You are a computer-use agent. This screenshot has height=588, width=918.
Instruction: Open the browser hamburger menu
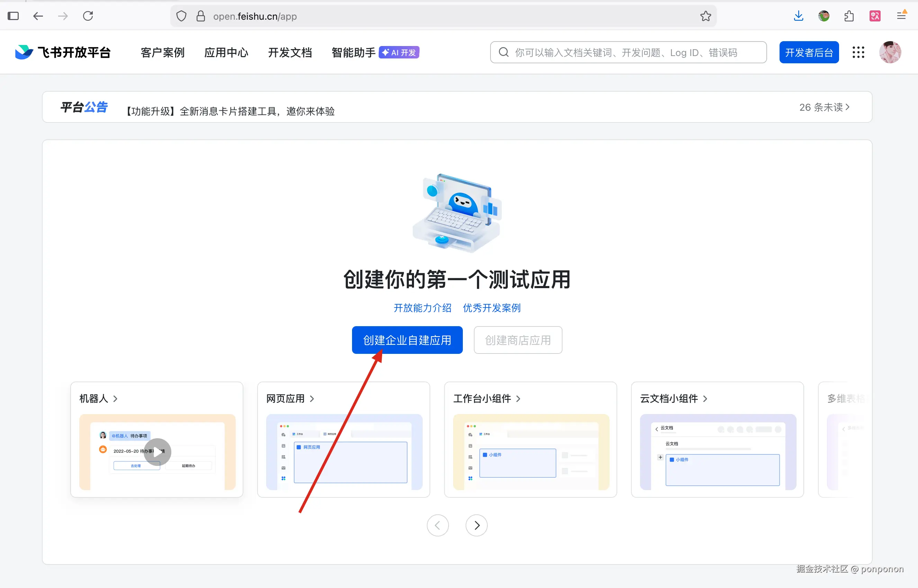901,16
